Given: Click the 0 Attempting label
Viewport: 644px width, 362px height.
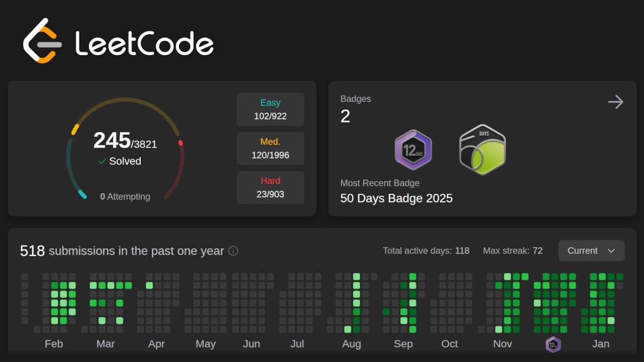Looking at the screenshot, I should (125, 197).
